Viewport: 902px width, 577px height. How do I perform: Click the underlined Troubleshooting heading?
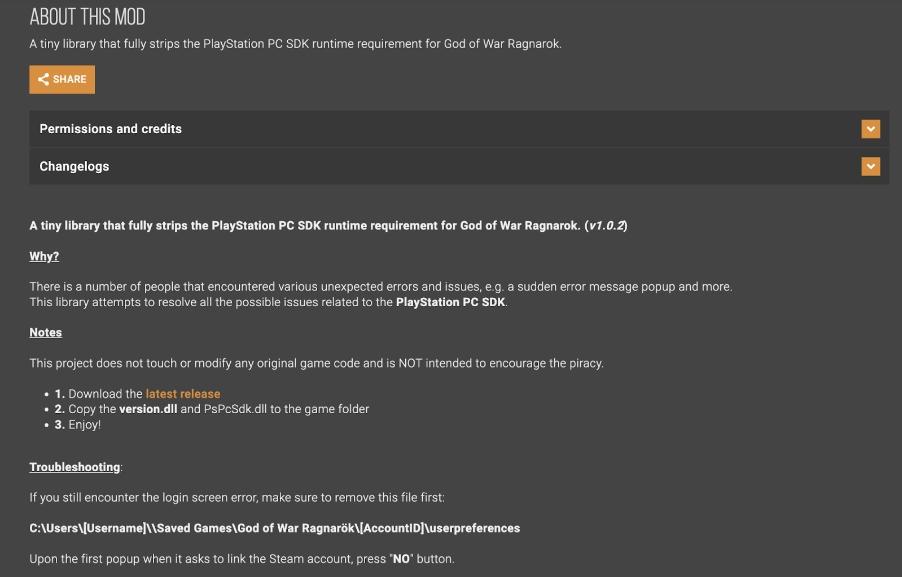75,467
